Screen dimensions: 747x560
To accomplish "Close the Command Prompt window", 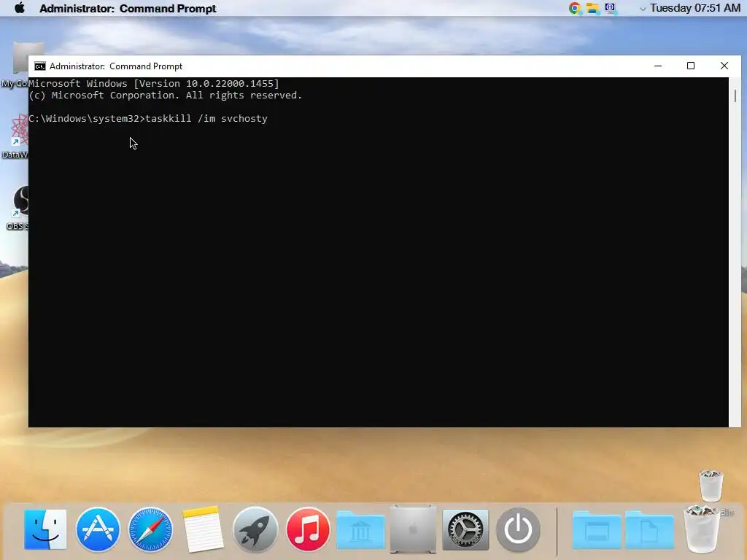I will [x=724, y=66].
